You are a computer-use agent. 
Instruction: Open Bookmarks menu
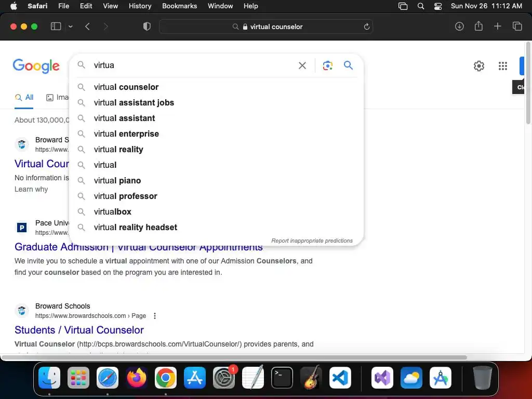[x=179, y=6]
